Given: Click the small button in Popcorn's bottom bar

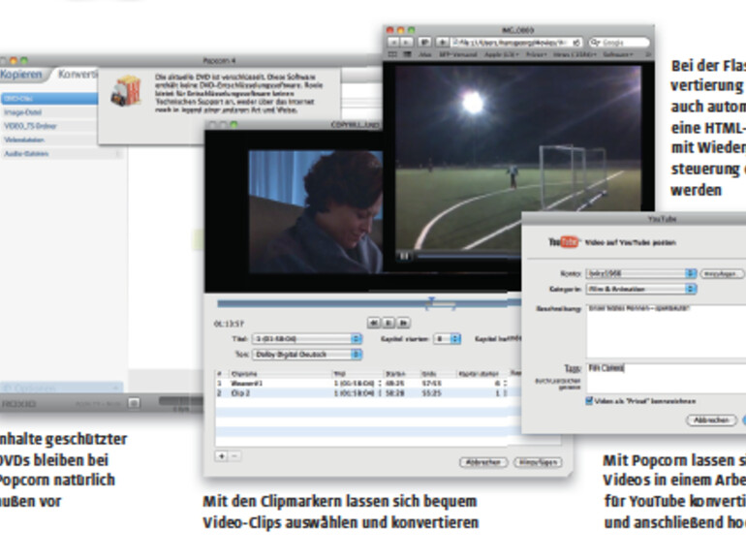Looking at the screenshot, I should click(134, 403).
